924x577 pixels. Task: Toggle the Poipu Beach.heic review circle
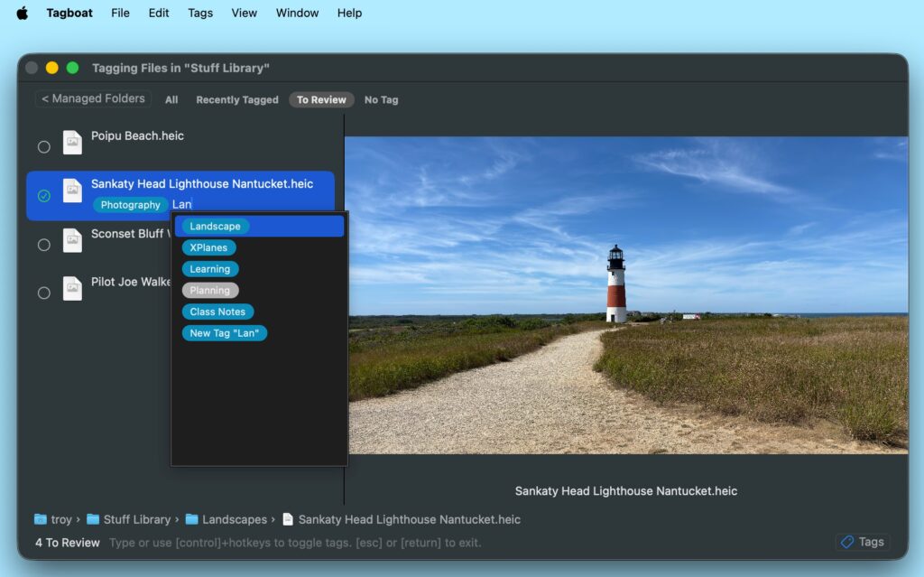pos(43,147)
